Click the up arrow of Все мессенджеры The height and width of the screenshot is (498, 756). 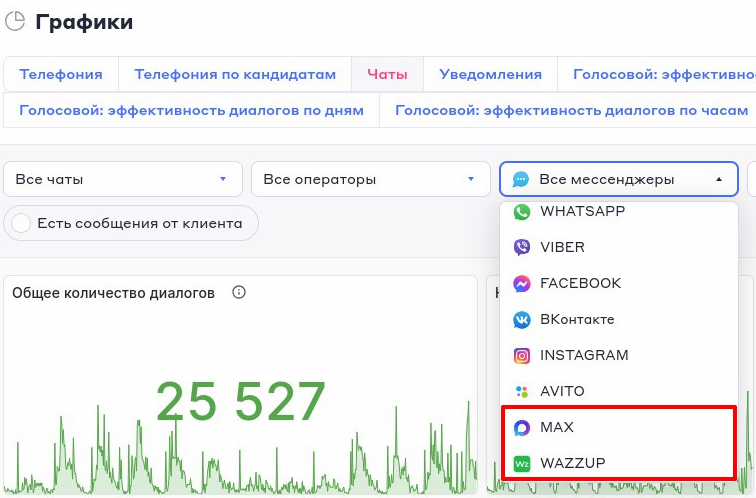(719, 179)
